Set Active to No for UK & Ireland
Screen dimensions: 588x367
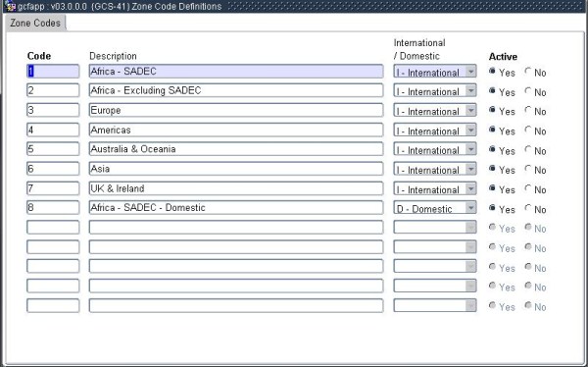pos(528,187)
